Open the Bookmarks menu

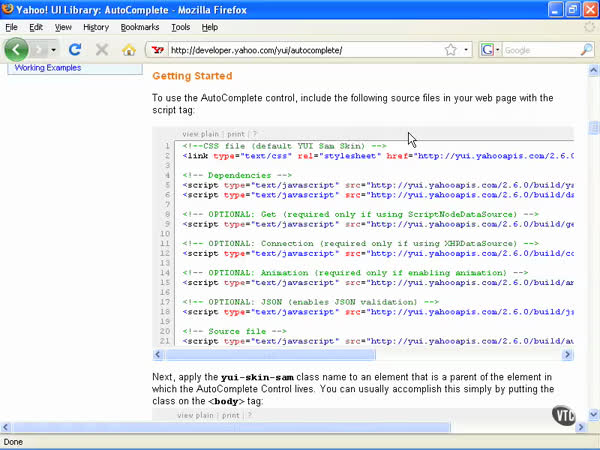(x=140, y=27)
